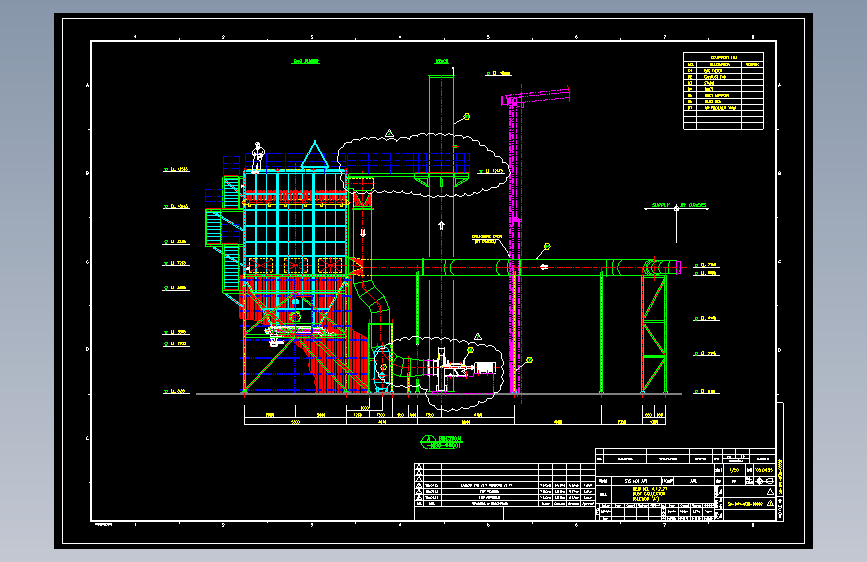The image size is (867, 562).
Task: Click the gray ground level line
Action: point(438,394)
